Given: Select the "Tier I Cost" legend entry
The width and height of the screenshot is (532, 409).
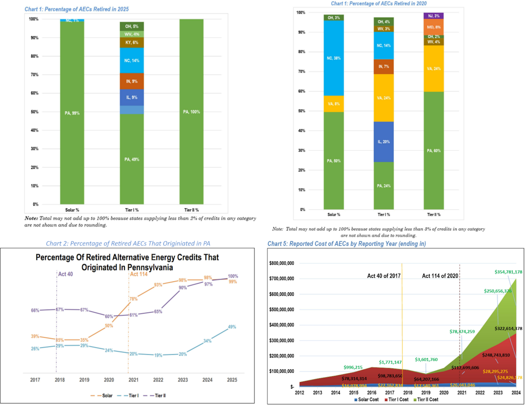Looking at the screenshot, I should coord(396,399).
